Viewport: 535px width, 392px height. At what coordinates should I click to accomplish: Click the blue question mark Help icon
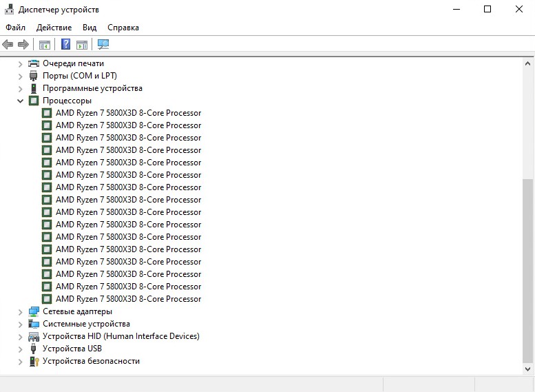click(x=65, y=44)
